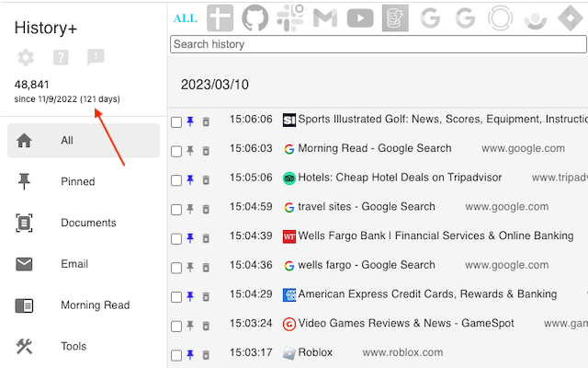Image resolution: width=588 pixels, height=368 pixels.
Task: Pin the Morning Read Google Search entry
Action: [190, 149]
